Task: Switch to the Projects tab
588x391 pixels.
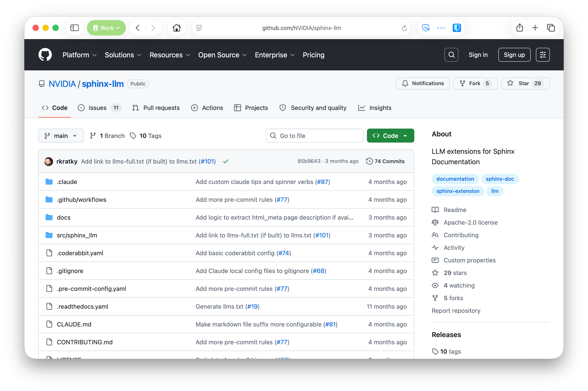Action: (x=251, y=108)
